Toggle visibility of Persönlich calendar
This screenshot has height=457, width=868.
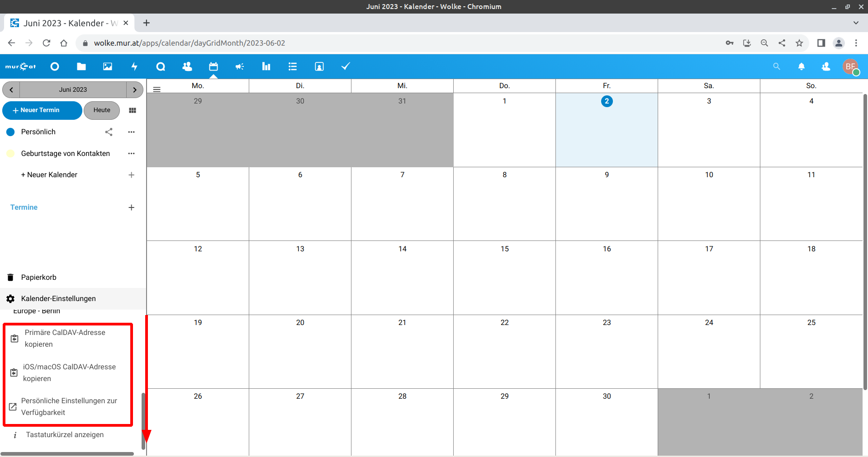click(10, 132)
